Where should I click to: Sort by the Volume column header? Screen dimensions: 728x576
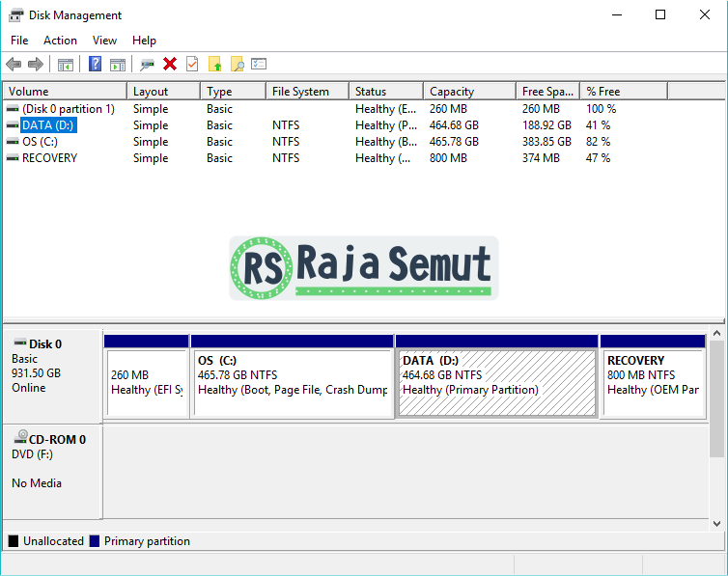point(65,92)
